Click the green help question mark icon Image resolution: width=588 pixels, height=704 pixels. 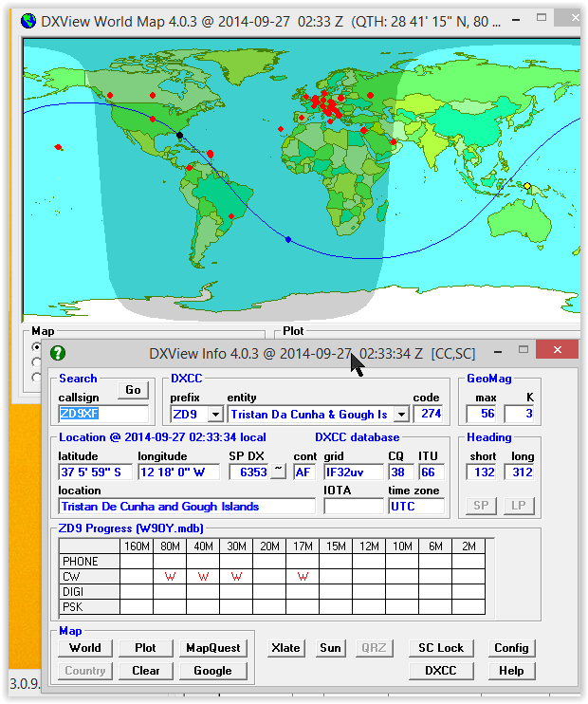point(58,353)
